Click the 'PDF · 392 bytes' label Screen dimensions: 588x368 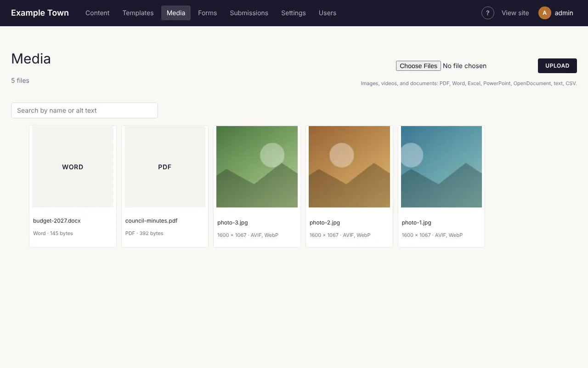click(144, 233)
